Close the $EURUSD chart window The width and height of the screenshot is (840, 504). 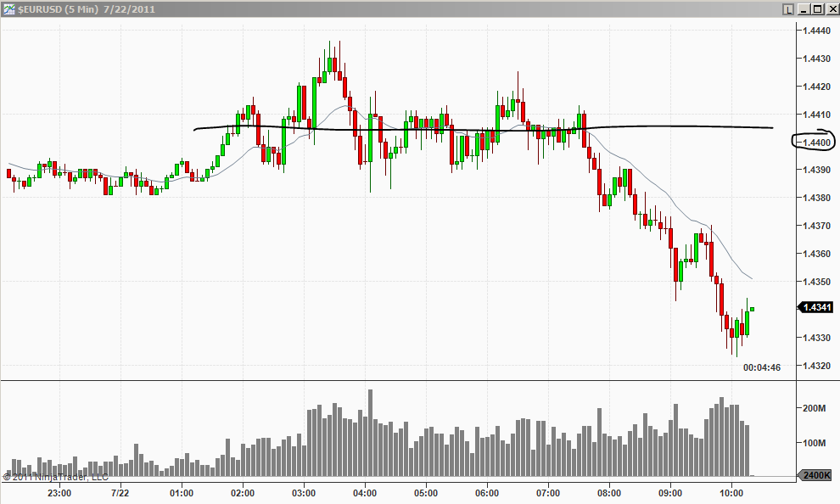point(832,9)
